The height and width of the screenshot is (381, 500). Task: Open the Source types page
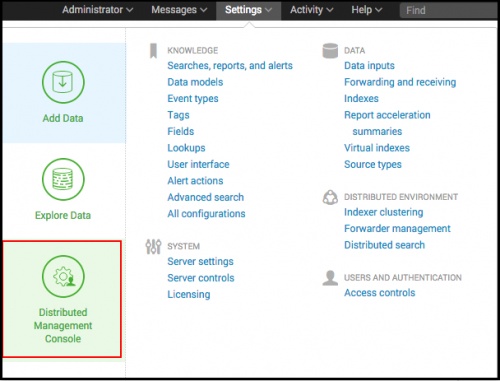373,164
